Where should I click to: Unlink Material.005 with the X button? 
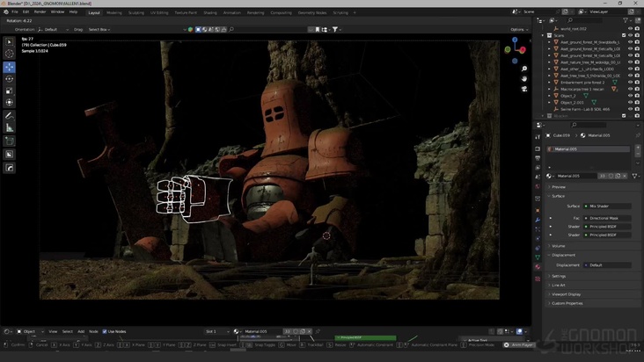[625, 176]
